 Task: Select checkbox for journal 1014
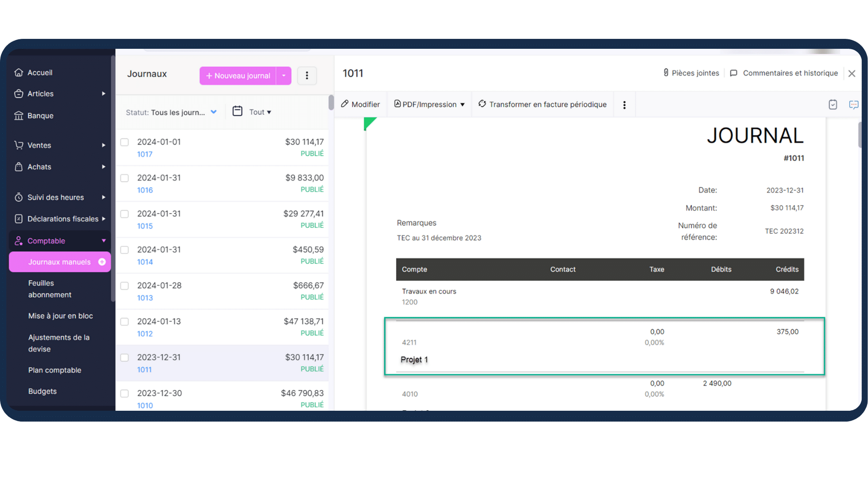pos(124,250)
